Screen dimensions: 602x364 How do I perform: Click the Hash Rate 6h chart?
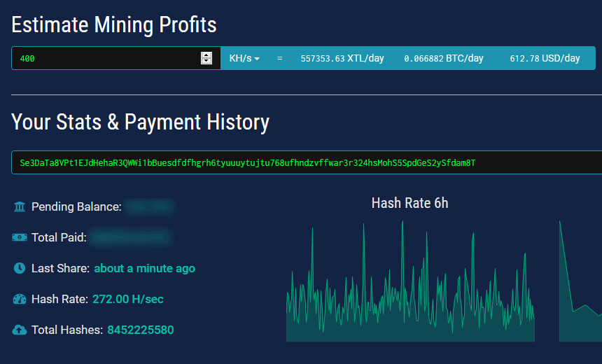(410, 281)
